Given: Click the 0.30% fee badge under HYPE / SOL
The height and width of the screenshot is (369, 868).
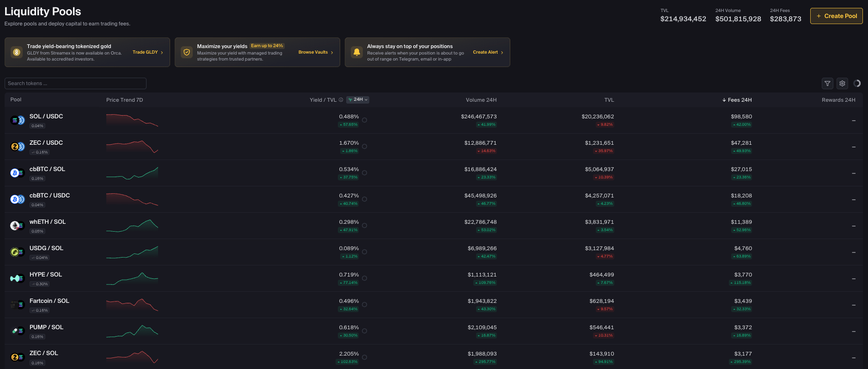Looking at the screenshot, I should tap(40, 284).
